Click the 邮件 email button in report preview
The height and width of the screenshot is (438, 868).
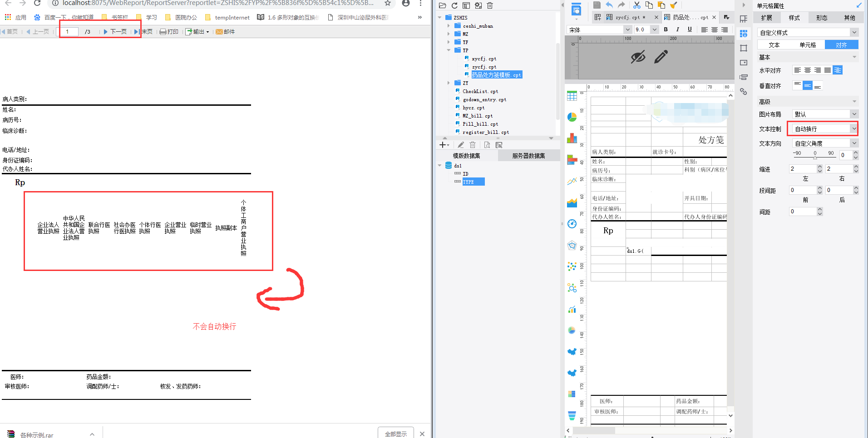click(225, 32)
